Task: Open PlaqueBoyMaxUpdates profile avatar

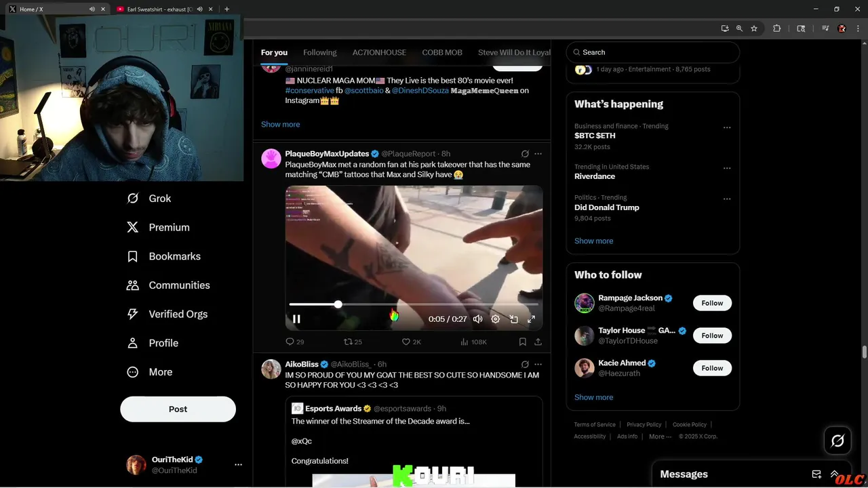Action: (271, 159)
